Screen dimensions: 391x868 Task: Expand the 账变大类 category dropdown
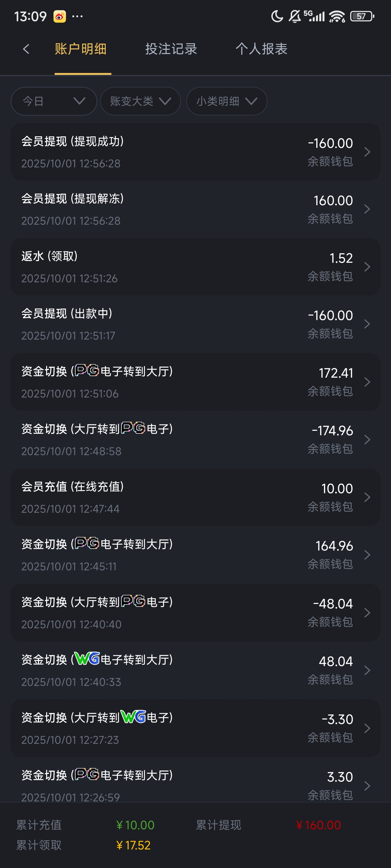point(140,101)
